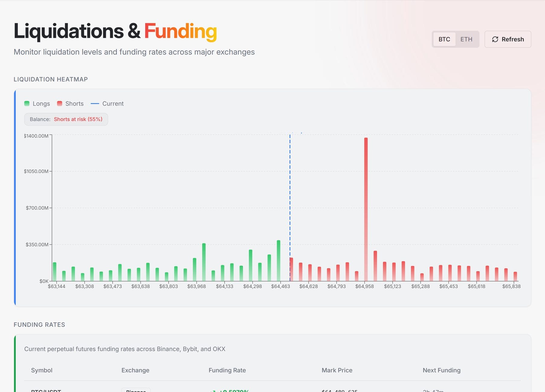The height and width of the screenshot is (392, 545).
Task: Click the FUNDING RATES section heading
Action: pos(39,325)
